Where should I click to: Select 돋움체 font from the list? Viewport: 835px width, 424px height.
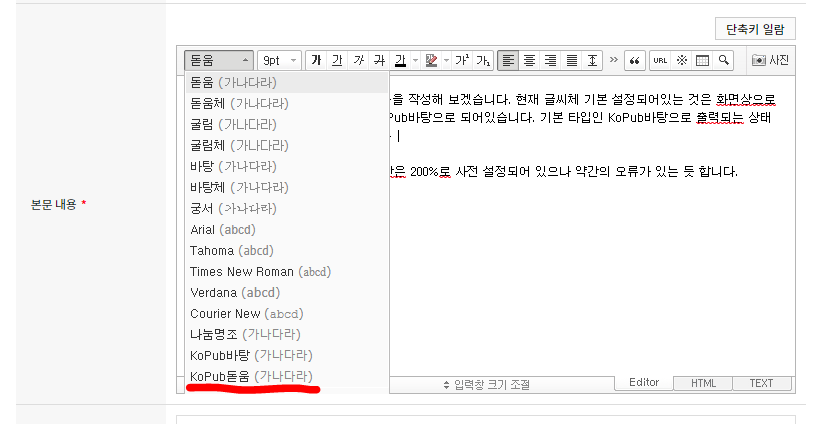(x=286, y=103)
